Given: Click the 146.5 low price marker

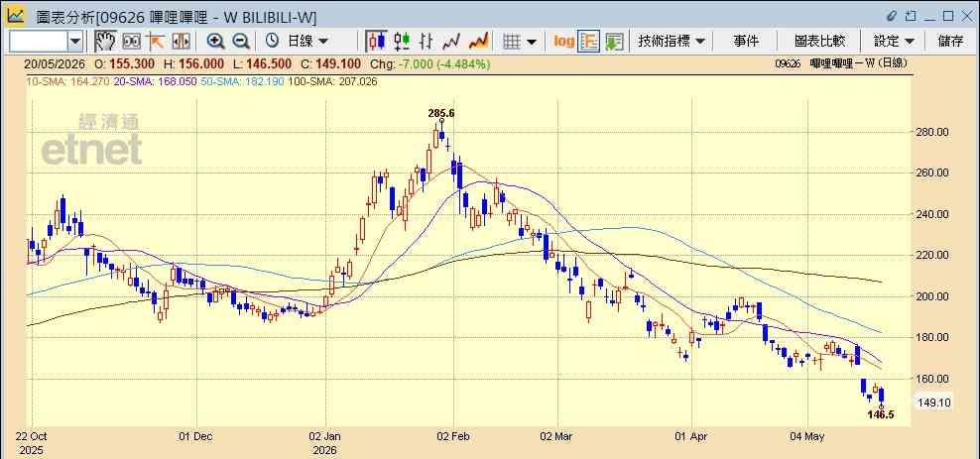Looking at the screenshot, I should point(881,414).
